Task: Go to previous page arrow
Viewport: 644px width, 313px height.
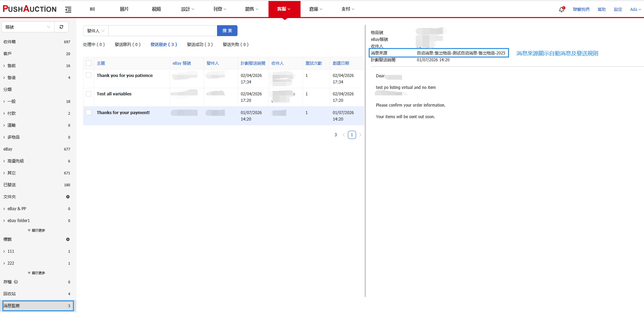Action: tap(343, 135)
